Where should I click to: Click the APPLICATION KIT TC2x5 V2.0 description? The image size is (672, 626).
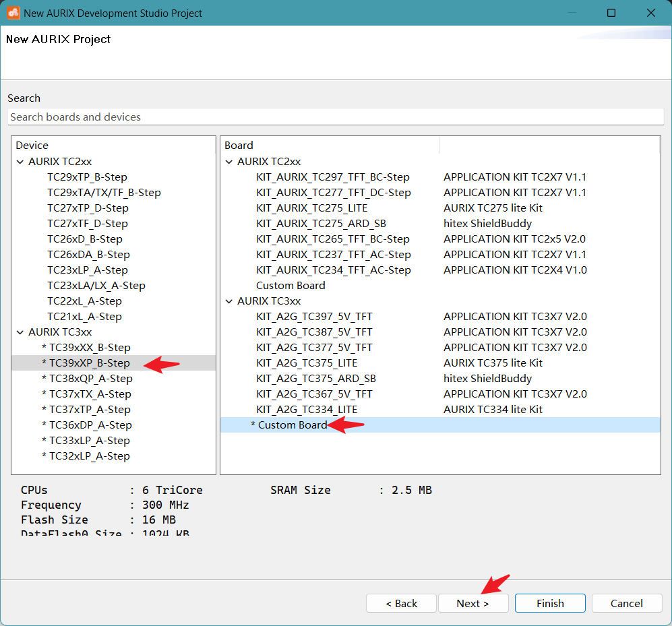pyautogui.click(x=514, y=239)
